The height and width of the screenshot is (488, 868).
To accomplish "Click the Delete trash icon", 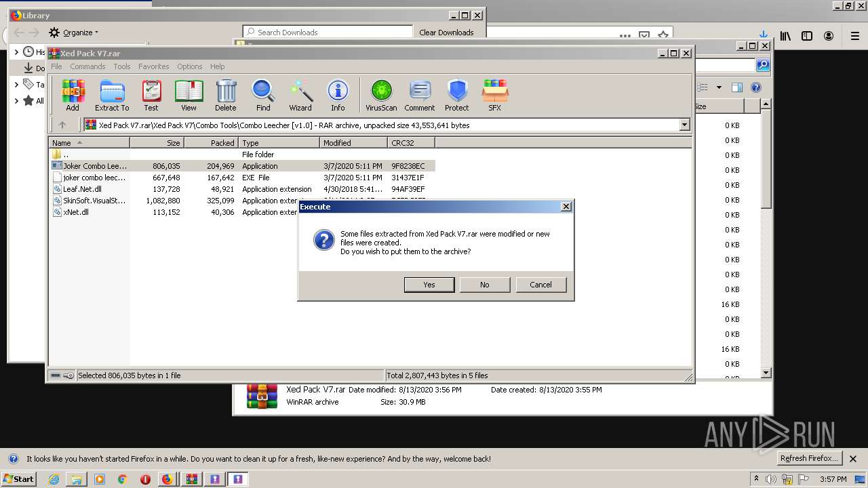I will pyautogui.click(x=226, y=96).
